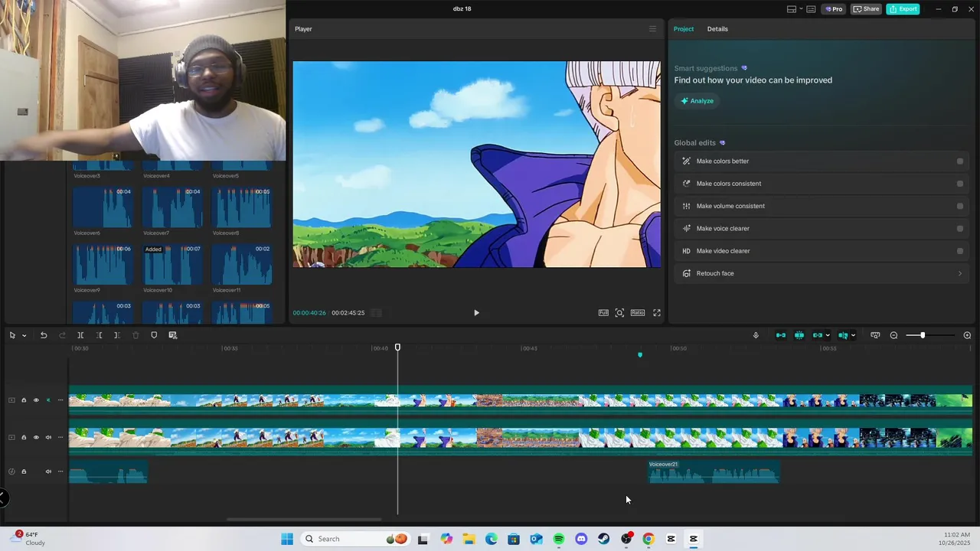The image size is (980, 551).
Task: Click the teal marker on timeline ruler
Action: [x=640, y=354]
